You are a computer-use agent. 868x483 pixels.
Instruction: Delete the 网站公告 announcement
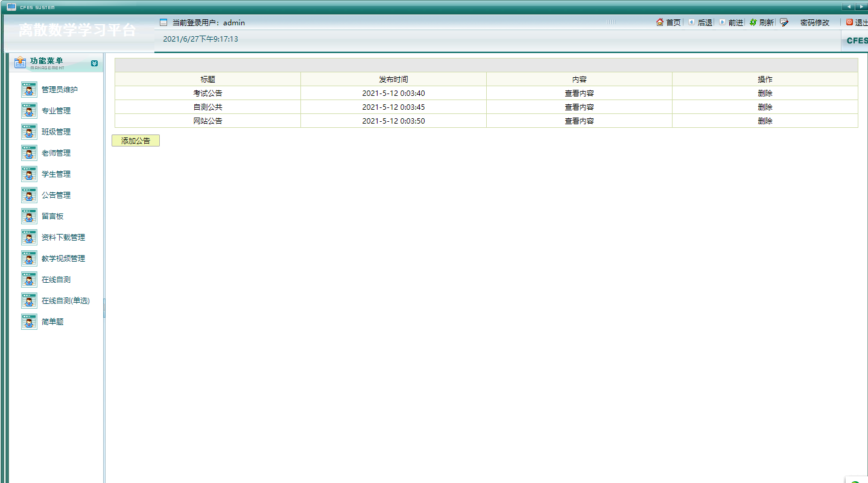click(765, 121)
